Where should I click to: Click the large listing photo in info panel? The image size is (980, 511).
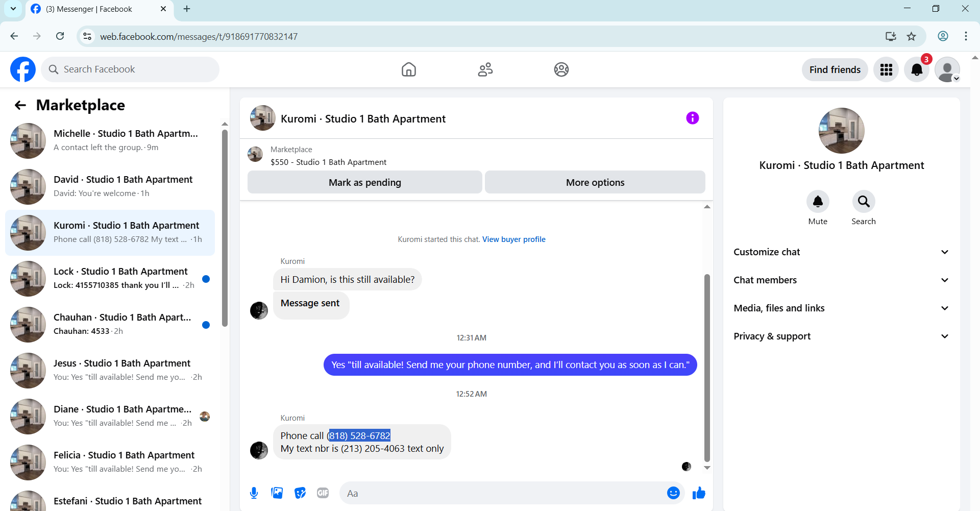(842, 131)
